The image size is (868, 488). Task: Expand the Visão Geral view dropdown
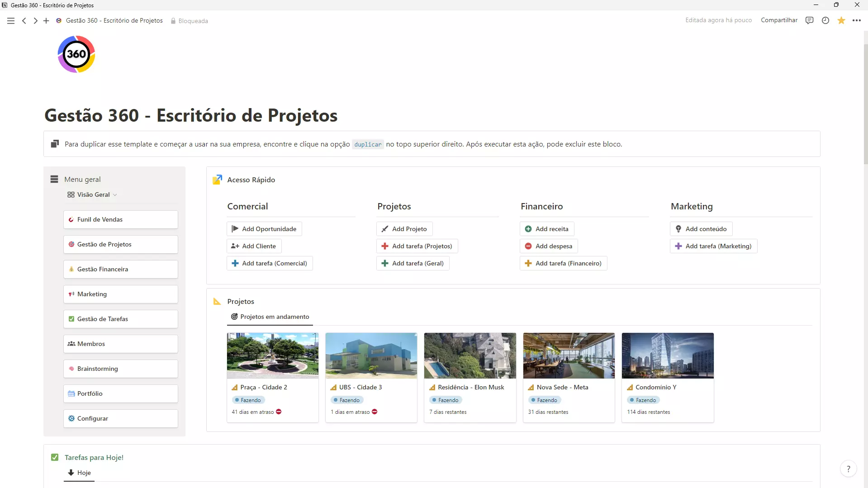pyautogui.click(x=92, y=194)
